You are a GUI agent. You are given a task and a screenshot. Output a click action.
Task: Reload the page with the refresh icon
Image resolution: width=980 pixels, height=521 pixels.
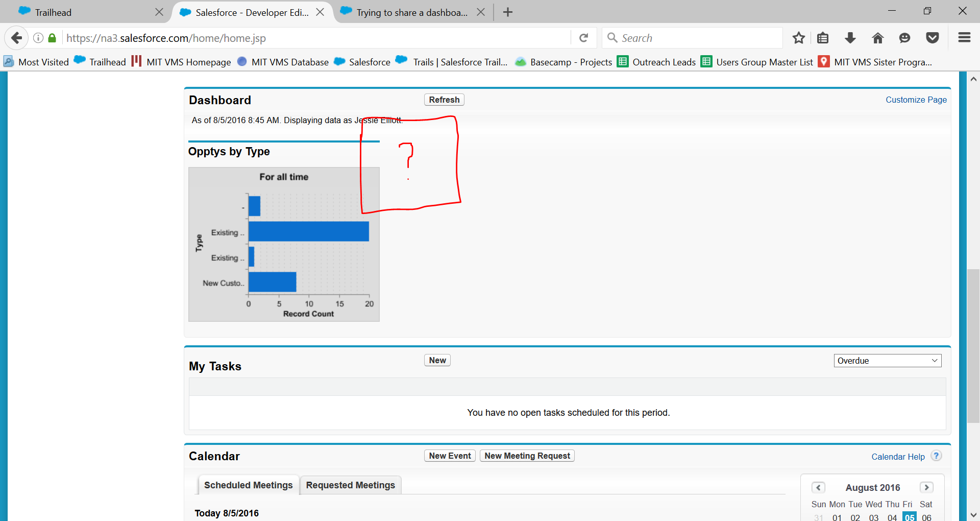click(584, 38)
